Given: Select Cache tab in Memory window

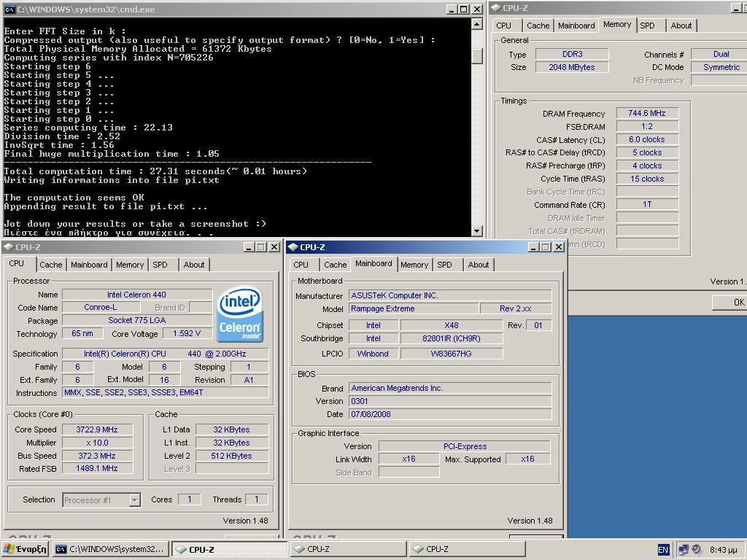Looking at the screenshot, I should [538, 26].
